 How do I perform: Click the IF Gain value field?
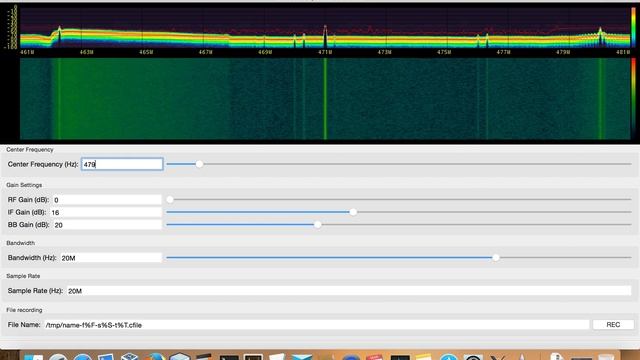coord(106,212)
